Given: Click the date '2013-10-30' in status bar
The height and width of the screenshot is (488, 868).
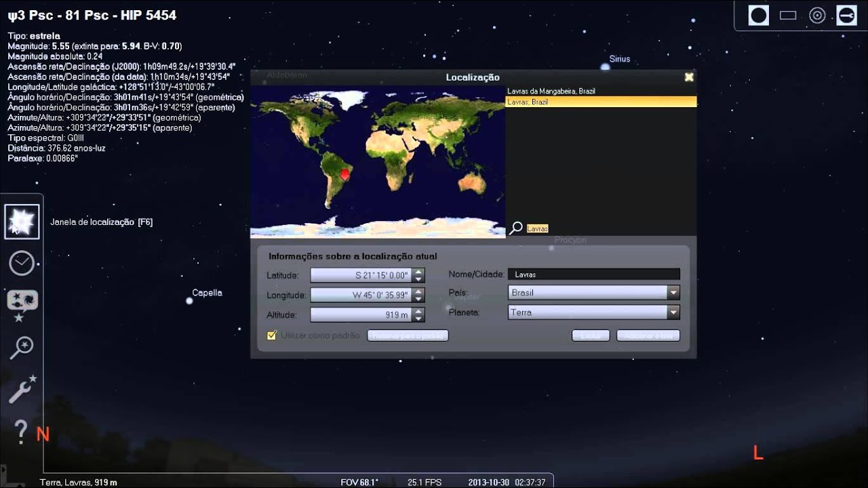Looking at the screenshot, I should (488, 482).
